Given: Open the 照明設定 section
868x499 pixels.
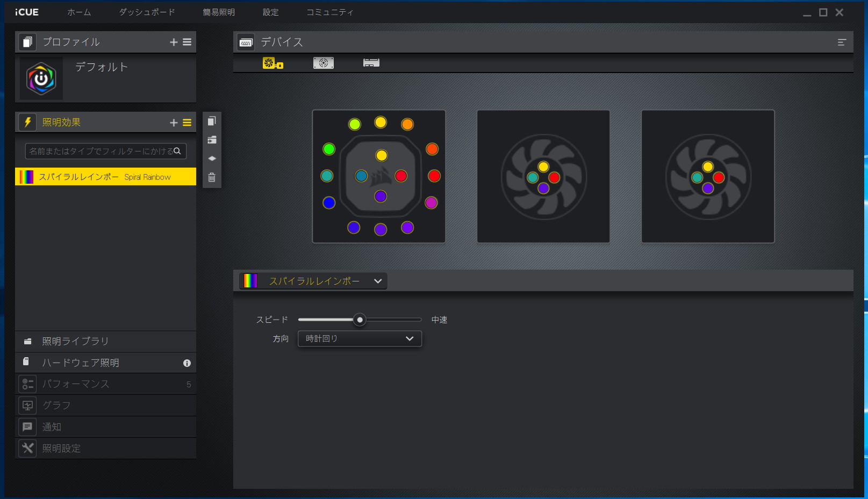Looking at the screenshot, I should pyautogui.click(x=105, y=448).
